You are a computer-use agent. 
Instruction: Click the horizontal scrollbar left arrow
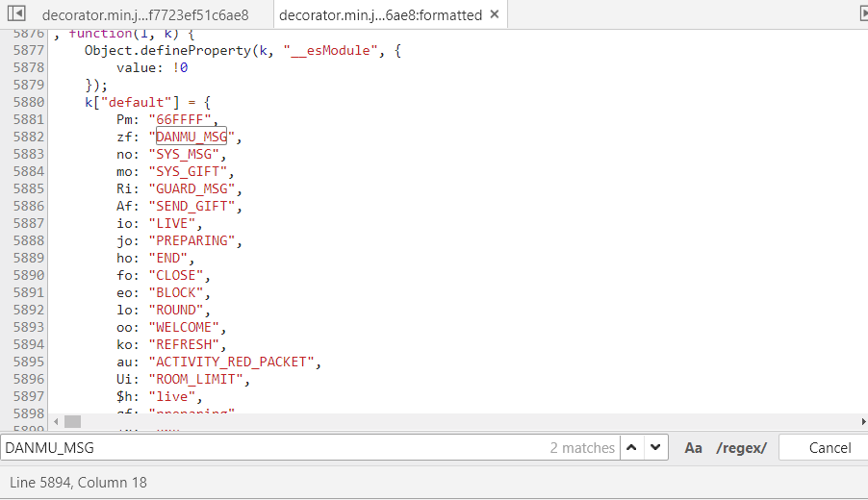[x=57, y=421]
